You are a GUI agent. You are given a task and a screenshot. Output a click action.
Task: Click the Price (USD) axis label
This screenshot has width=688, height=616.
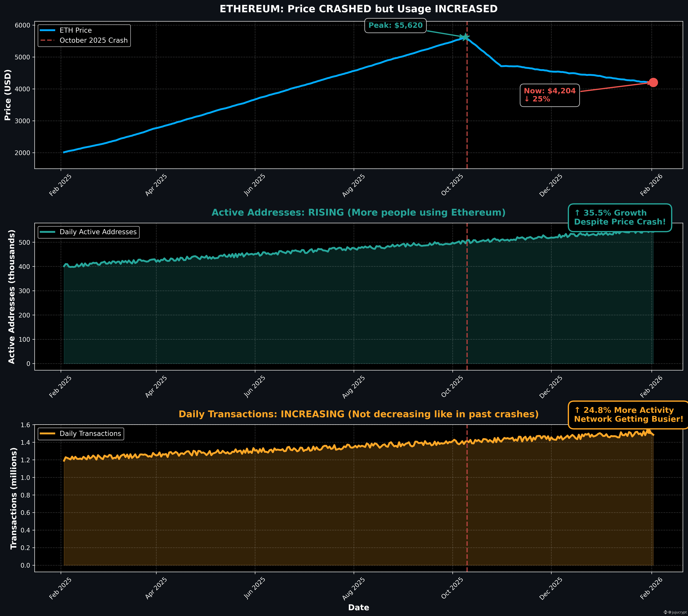point(8,95)
